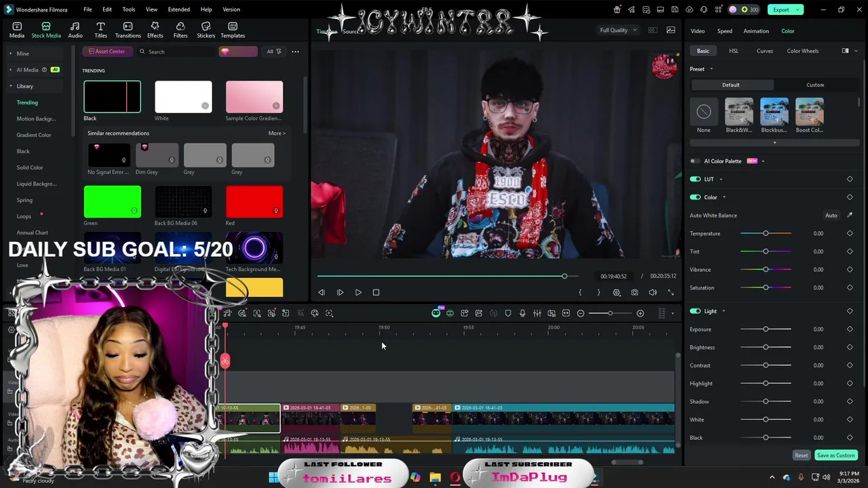Click the timeline zoom out minus icon

[x=580, y=313]
